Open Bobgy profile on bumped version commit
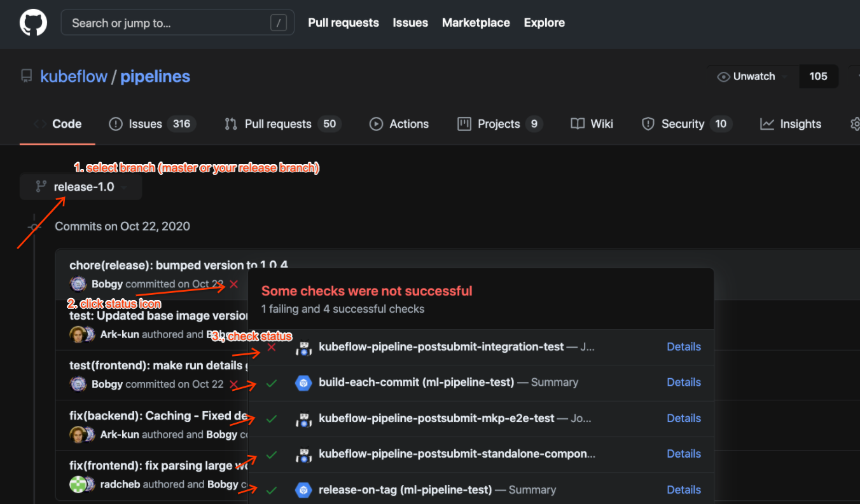The width and height of the screenshot is (860, 504). click(x=107, y=284)
